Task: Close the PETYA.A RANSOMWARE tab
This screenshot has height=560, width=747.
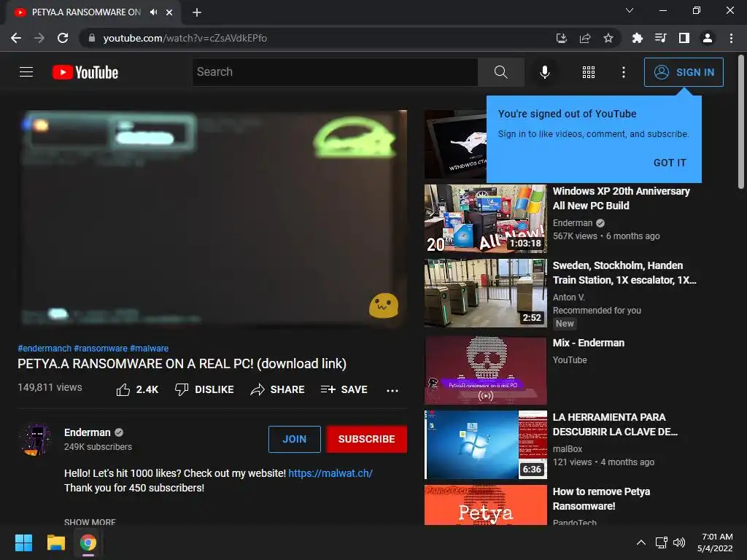Action: click(169, 12)
